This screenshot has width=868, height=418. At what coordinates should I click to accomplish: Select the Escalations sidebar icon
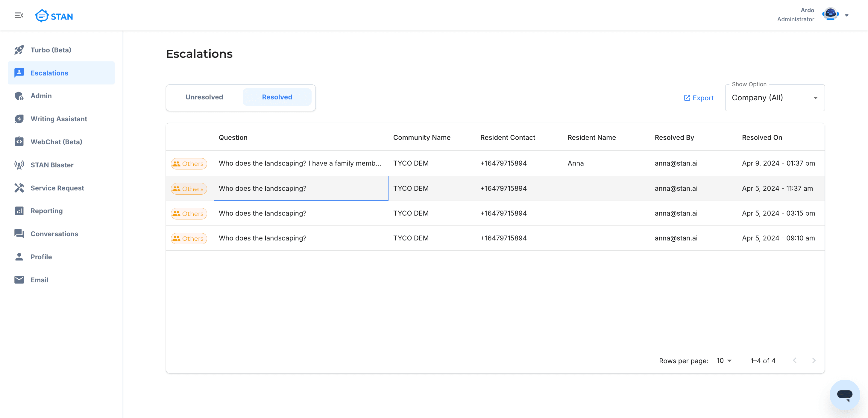coord(19,73)
